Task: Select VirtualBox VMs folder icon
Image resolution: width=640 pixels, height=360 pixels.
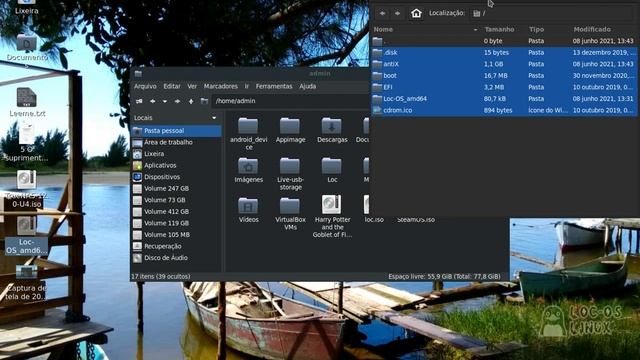Action: coord(290,205)
